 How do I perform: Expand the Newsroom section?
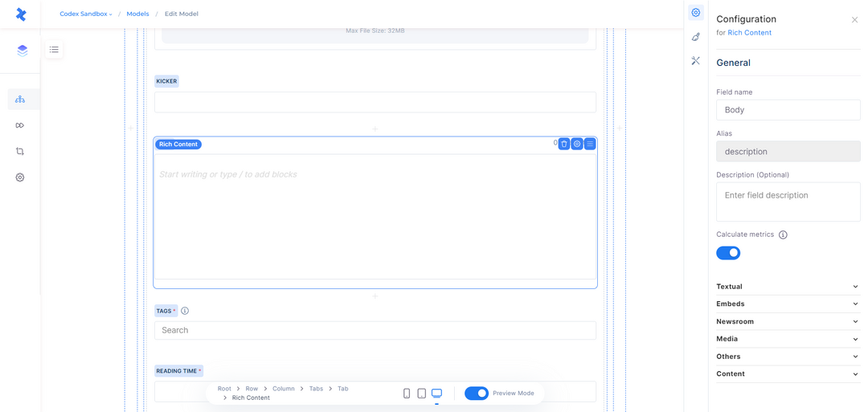click(788, 321)
